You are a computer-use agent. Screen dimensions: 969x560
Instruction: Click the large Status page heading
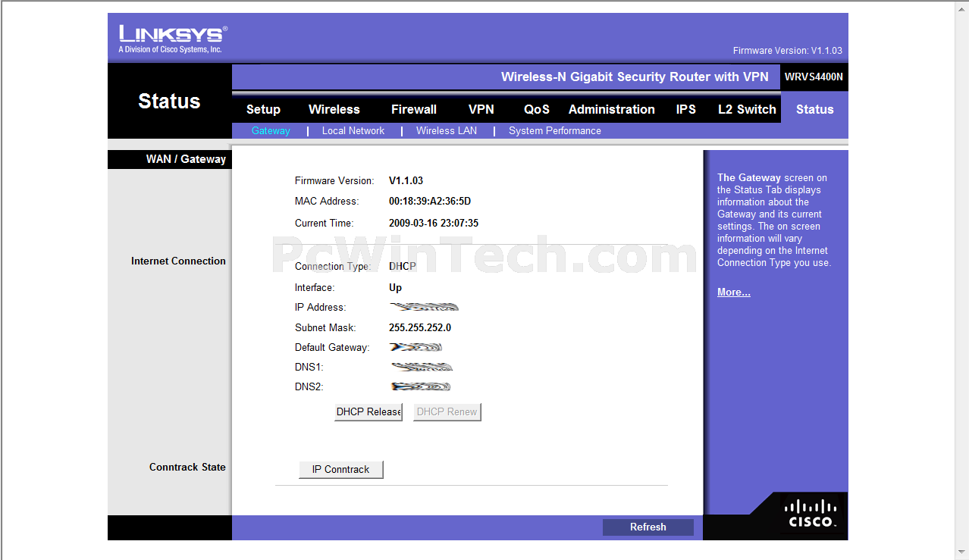point(169,101)
